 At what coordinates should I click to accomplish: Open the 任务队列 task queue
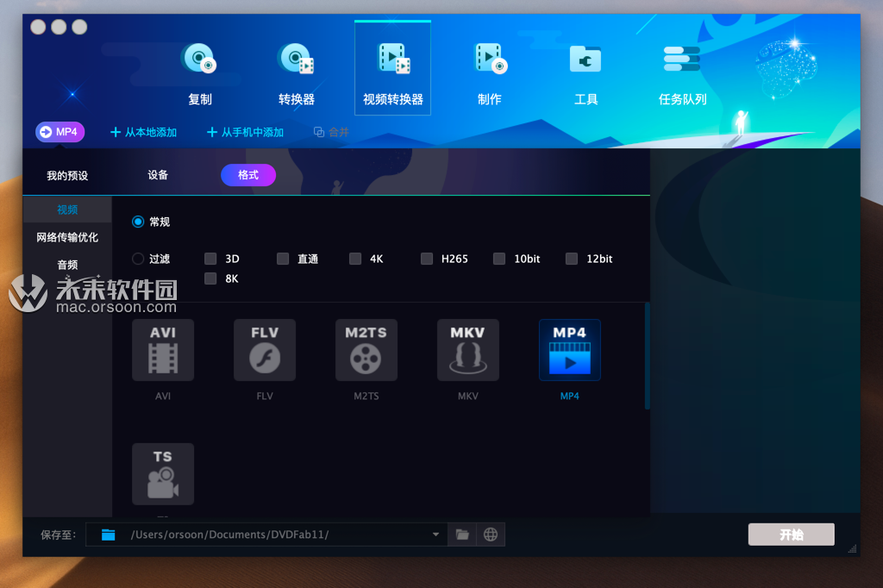click(682, 74)
